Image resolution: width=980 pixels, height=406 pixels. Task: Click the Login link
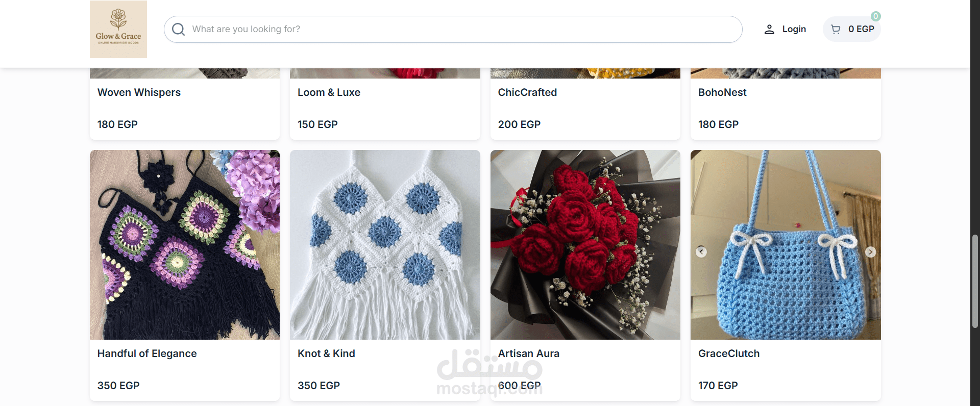point(794,30)
